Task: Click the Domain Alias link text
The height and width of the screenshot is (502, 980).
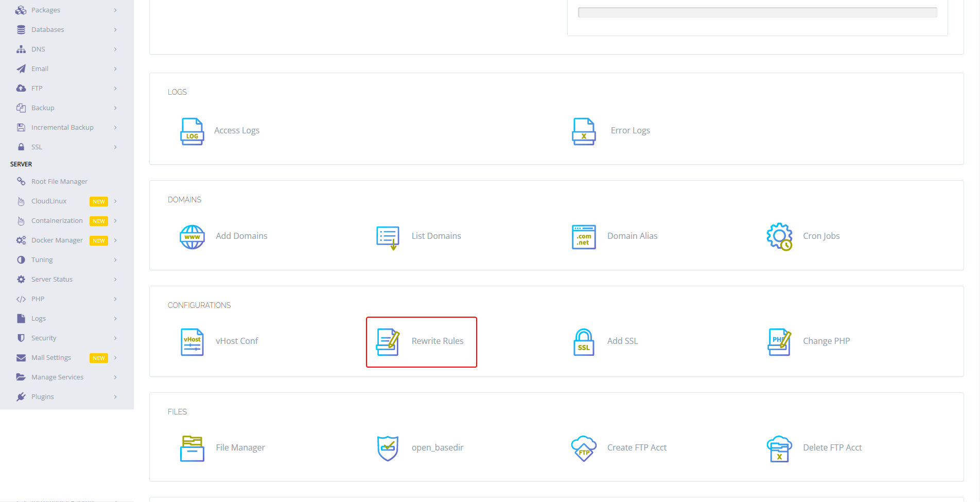Action: (632, 236)
